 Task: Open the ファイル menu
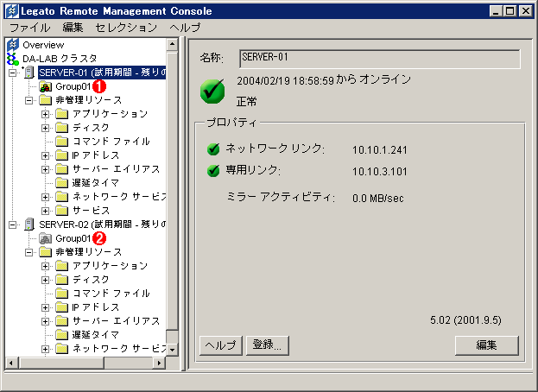tap(30, 28)
